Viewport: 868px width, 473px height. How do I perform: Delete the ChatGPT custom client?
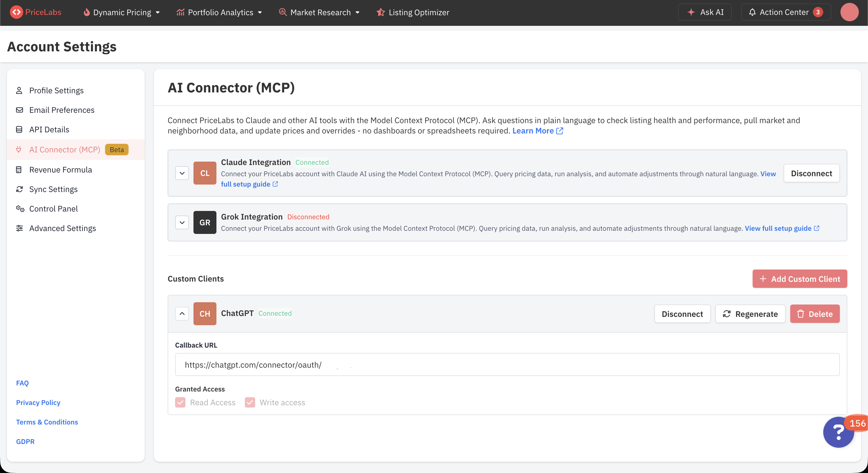815,314
